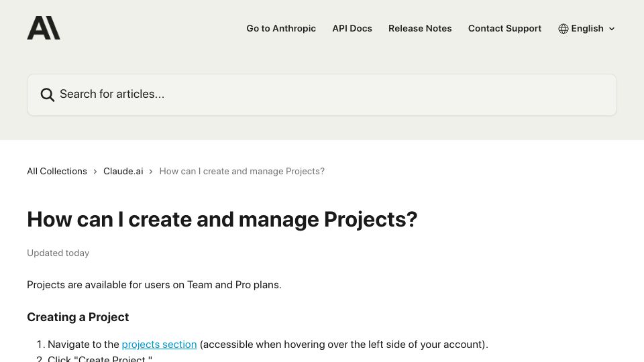Viewport: 644px width, 362px height.
Task: Follow the projects section hyperlink
Action: (160, 345)
